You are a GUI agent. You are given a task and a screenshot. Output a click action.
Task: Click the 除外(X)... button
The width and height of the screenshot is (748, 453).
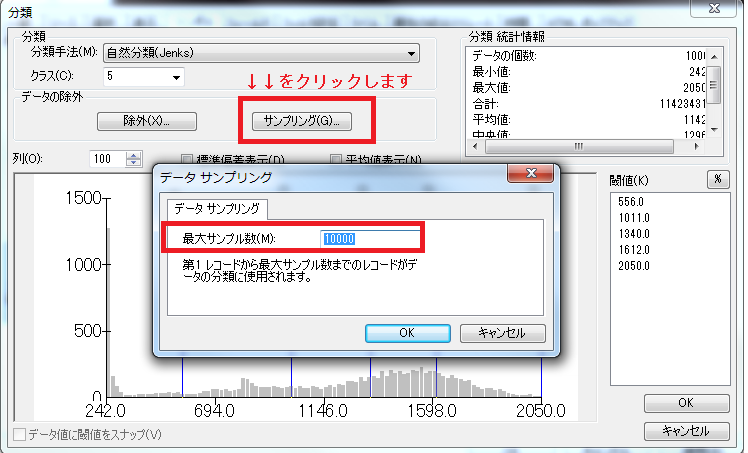(147, 121)
